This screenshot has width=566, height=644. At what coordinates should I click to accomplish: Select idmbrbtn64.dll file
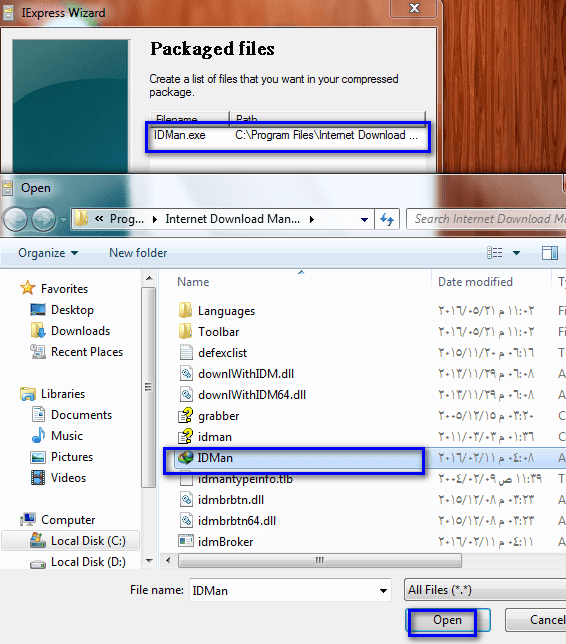(x=237, y=521)
